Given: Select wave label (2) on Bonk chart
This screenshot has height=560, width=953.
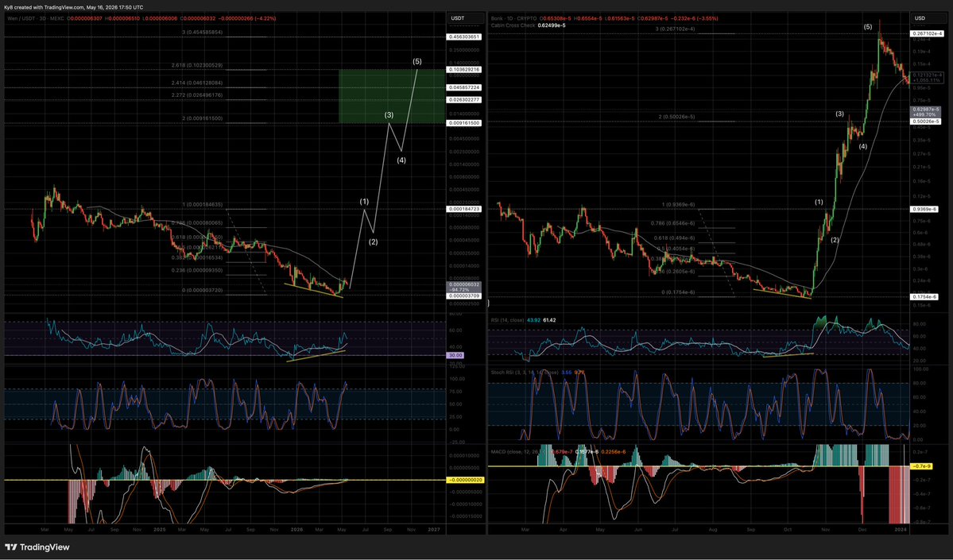Looking at the screenshot, I should coord(835,240).
